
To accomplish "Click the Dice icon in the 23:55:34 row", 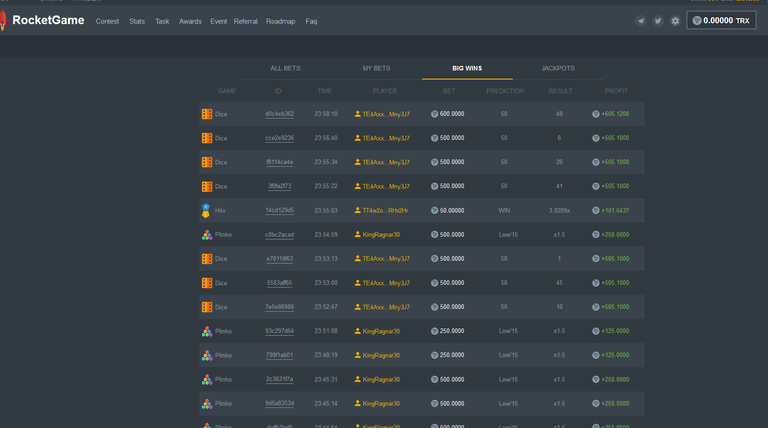I will tap(207, 162).
